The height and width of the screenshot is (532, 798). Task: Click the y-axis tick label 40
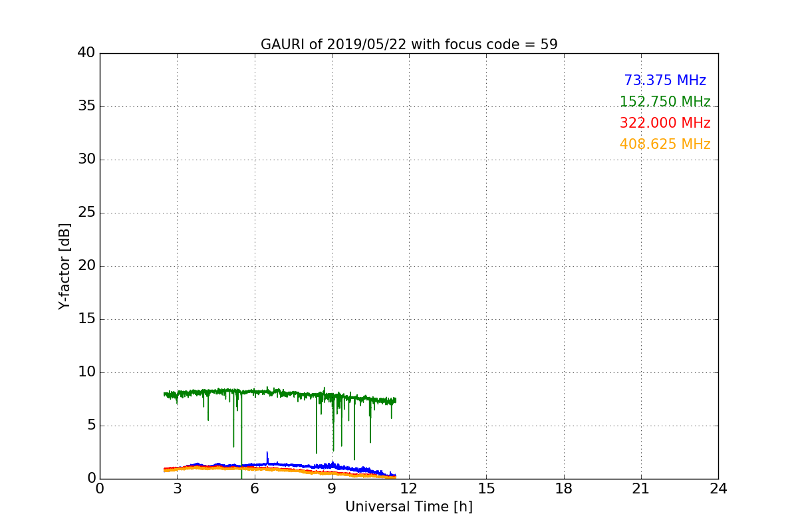[86, 53]
